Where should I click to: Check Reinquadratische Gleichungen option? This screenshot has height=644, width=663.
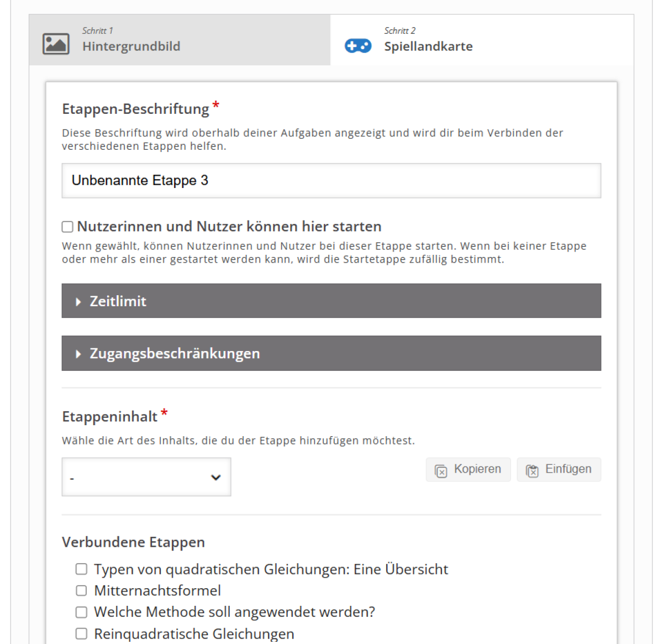pyautogui.click(x=81, y=633)
